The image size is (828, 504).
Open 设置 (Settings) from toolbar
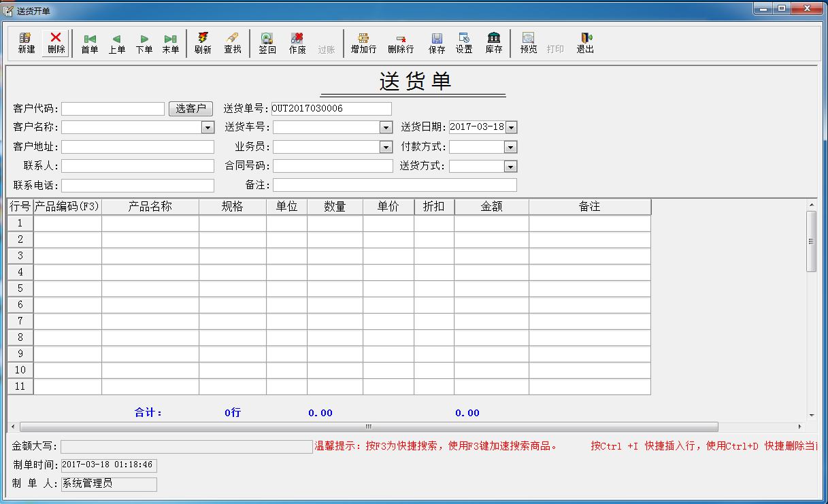(x=464, y=44)
